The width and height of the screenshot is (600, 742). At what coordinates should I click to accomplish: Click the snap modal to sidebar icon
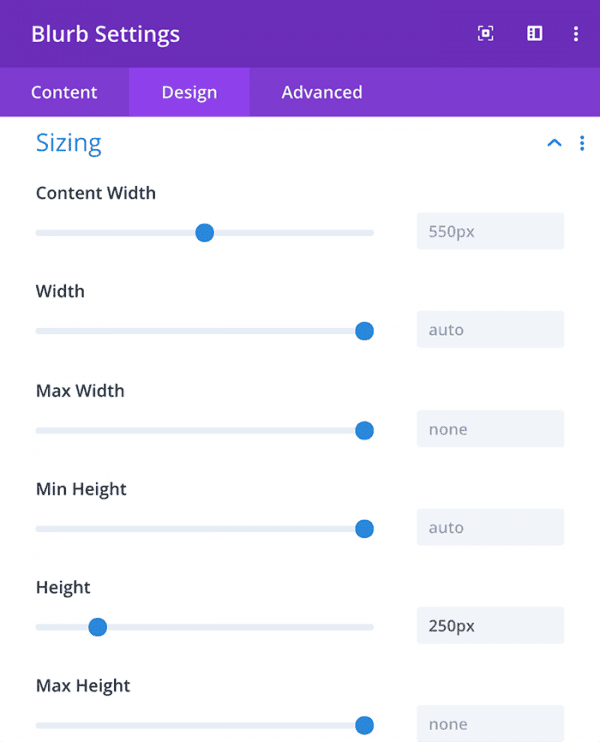[x=535, y=34]
